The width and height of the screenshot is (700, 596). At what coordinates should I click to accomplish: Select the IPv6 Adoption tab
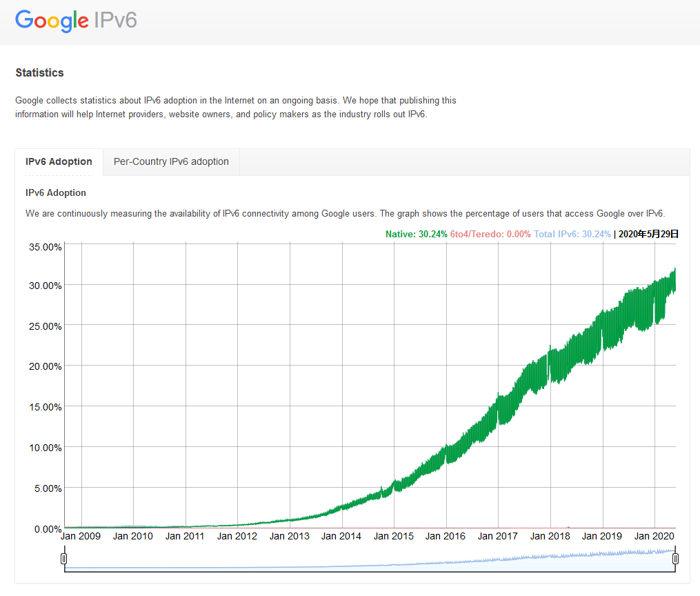59,161
